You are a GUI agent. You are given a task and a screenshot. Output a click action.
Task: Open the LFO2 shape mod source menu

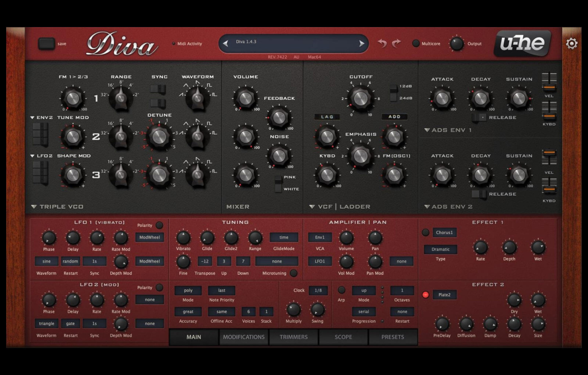[42, 156]
